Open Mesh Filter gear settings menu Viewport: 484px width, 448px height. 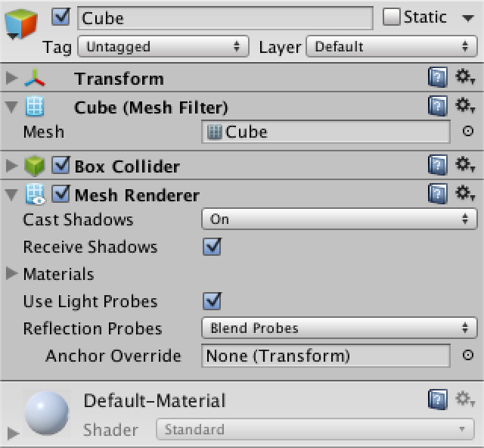pos(464,105)
